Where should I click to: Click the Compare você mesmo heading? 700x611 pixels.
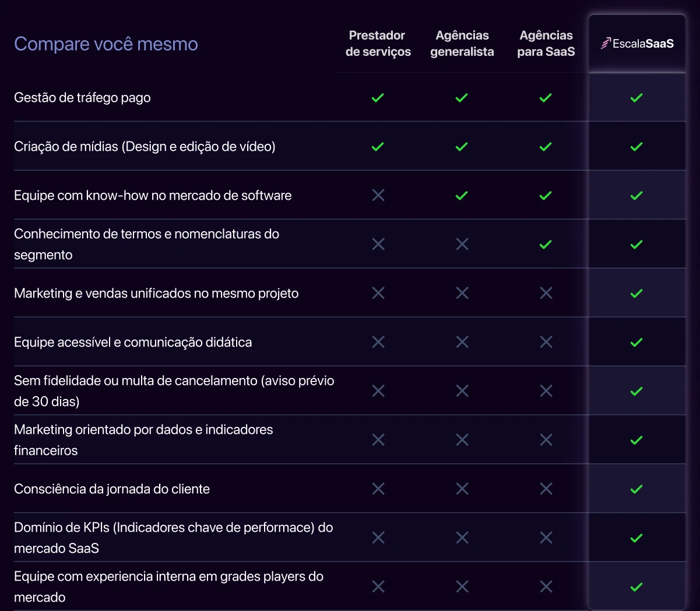(x=106, y=44)
